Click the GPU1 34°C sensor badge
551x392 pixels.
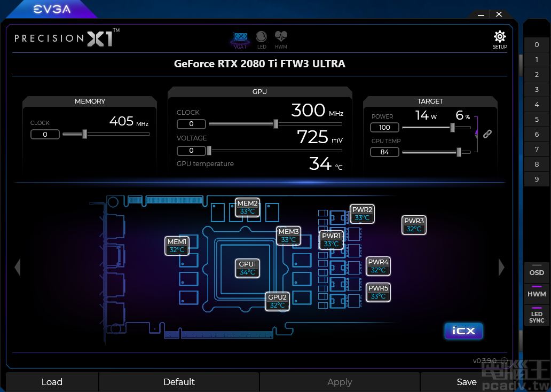247,268
